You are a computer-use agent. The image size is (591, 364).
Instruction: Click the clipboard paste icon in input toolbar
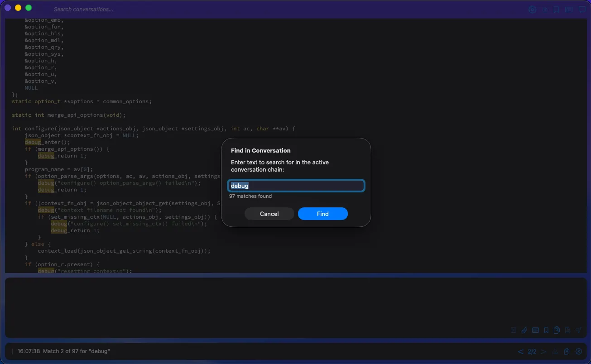(557, 330)
